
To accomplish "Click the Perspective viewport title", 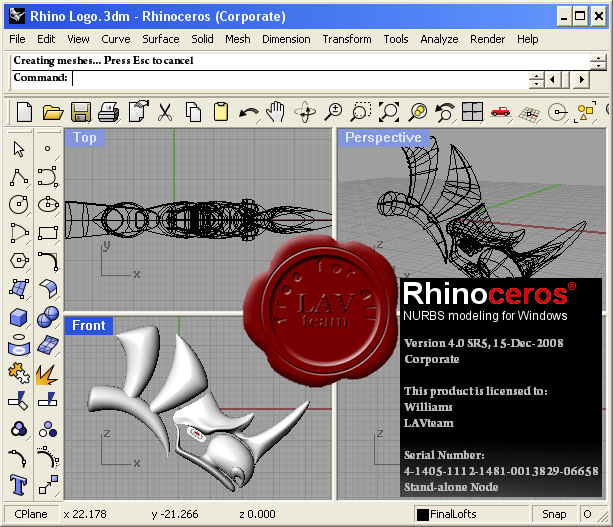I will (383, 138).
